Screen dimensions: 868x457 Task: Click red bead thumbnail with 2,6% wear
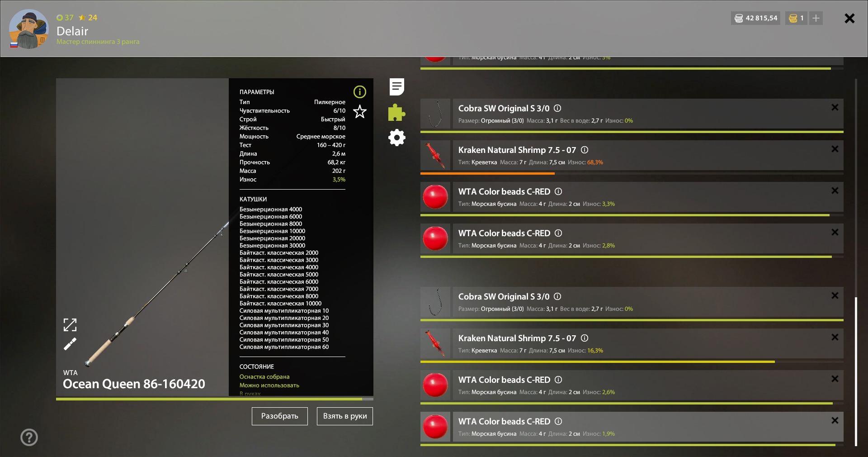(435, 385)
